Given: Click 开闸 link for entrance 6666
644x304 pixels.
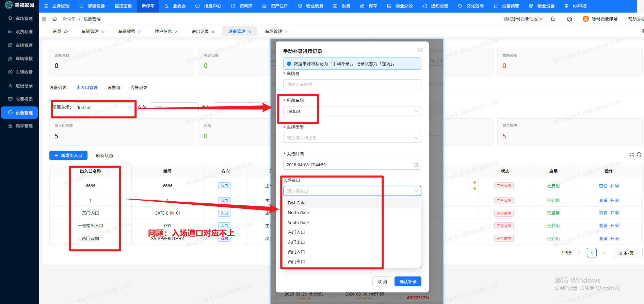Looking at the screenshot, I should coord(614,186).
